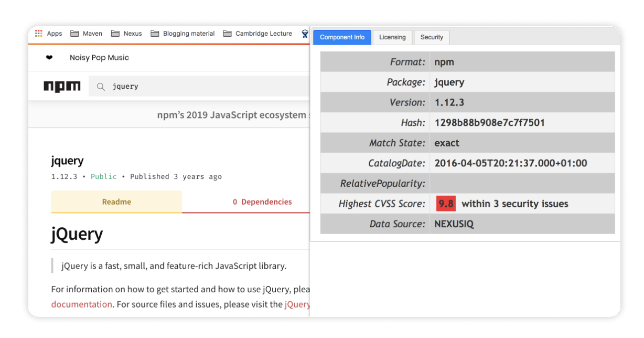
Task: Select the Component Info tab
Action: point(342,37)
